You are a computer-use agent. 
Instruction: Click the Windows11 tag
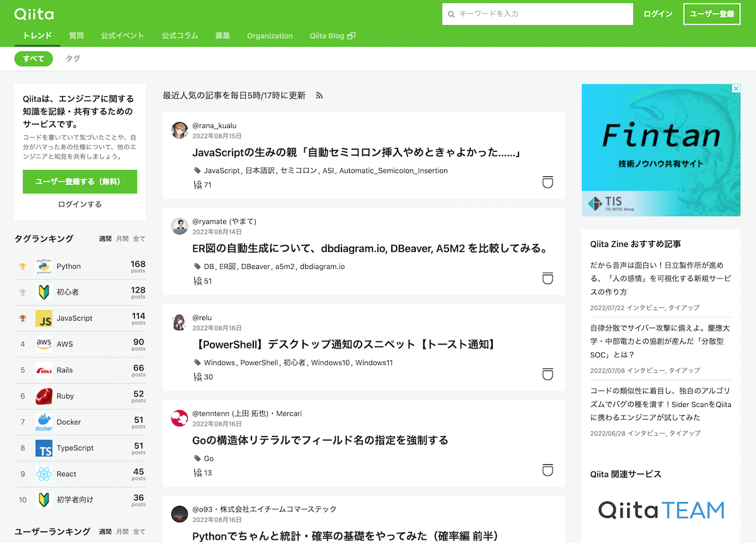tap(374, 362)
